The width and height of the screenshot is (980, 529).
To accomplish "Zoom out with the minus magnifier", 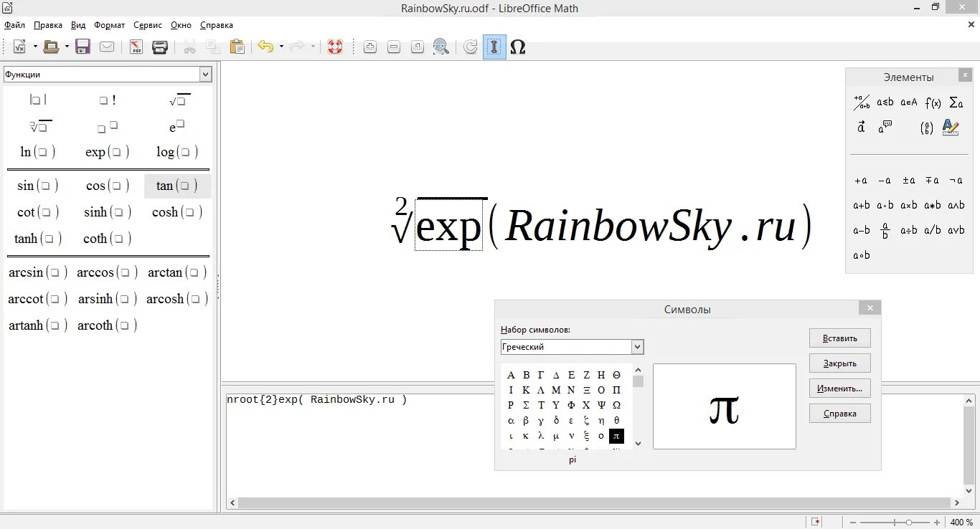I will (394, 47).
